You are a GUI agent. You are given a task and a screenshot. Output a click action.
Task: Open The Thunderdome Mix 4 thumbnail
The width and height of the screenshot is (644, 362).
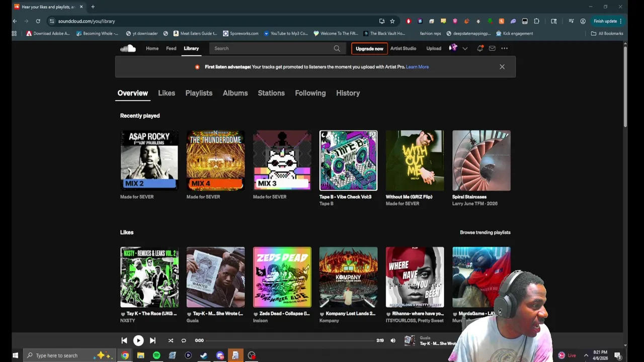pos(216,160)
